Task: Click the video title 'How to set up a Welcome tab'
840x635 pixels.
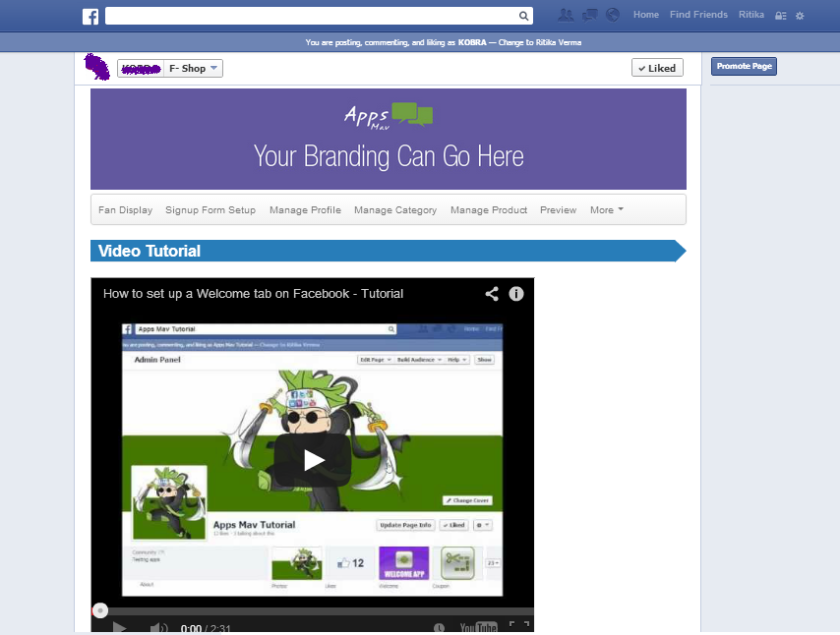Action: (x=253, y=293)
